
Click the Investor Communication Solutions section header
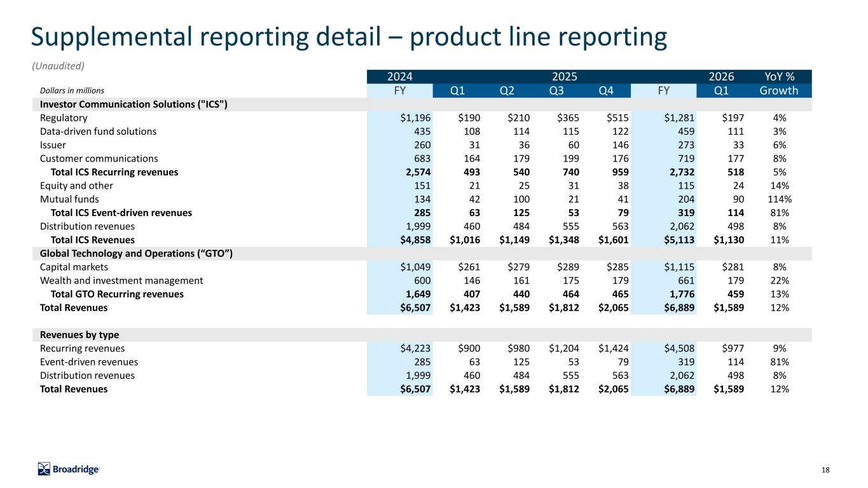134,104
